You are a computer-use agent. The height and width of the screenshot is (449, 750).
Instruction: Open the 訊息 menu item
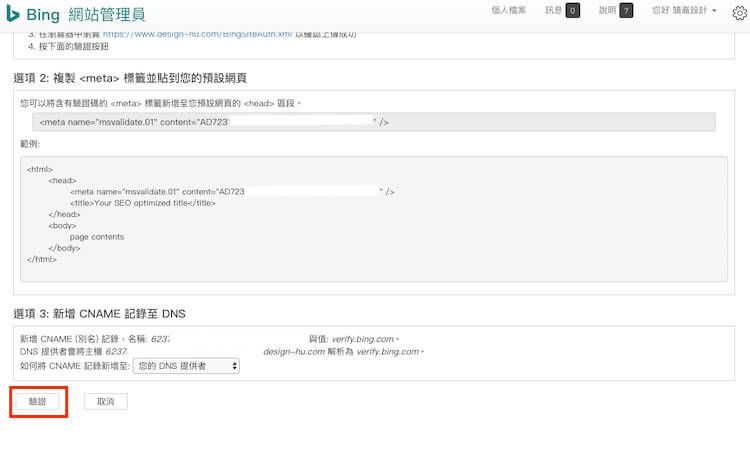(553, 11)
